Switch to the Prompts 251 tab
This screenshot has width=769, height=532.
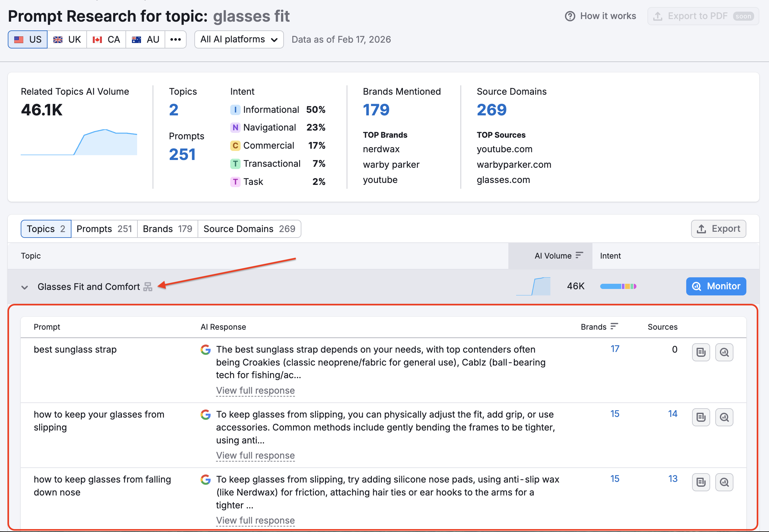tap(104, 229)
